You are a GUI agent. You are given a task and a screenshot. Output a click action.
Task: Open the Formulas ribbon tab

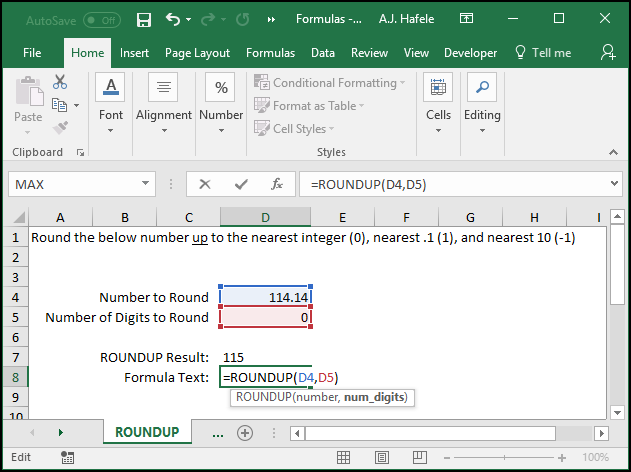[x=270, y=53]
